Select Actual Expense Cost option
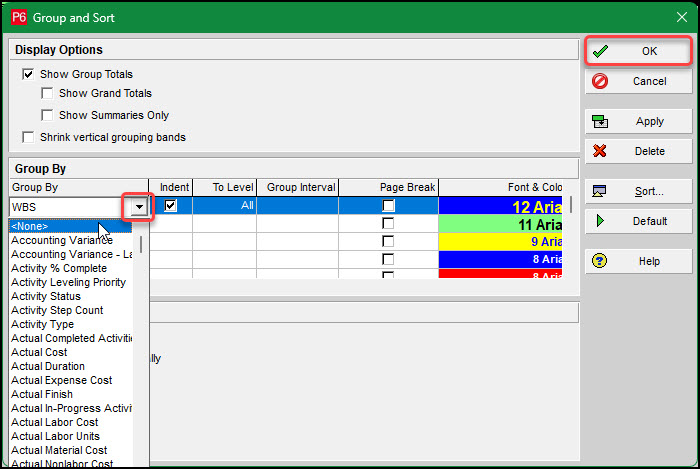Image resolution: width=700 pixels, height=469 pixels. click(x=71, y=380)
